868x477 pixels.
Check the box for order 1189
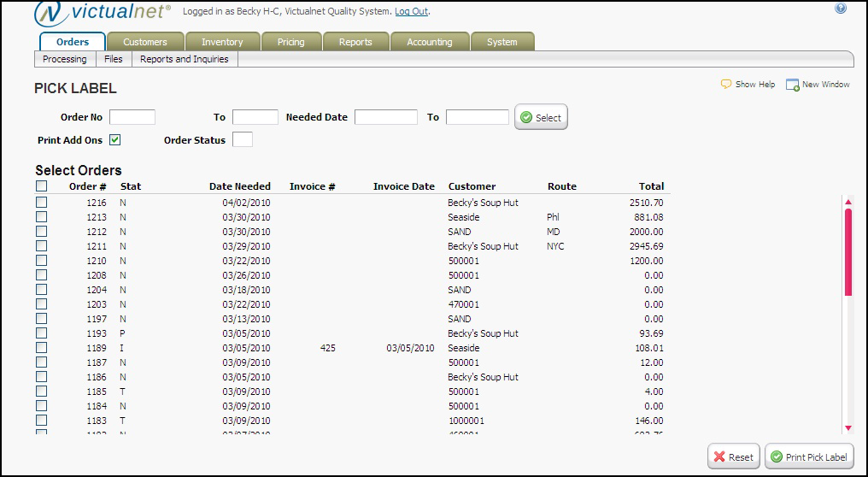pos(42,347)
